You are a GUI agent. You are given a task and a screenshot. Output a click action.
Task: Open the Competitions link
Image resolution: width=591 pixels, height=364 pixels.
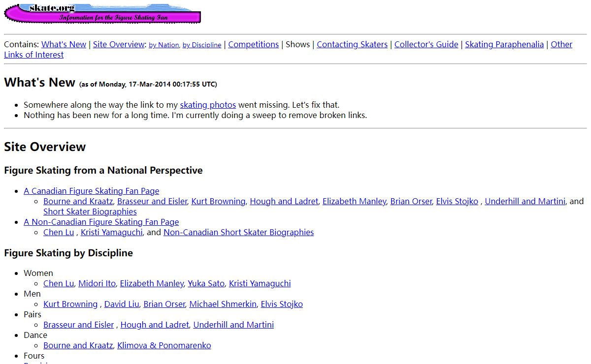(x=254, y=44)
